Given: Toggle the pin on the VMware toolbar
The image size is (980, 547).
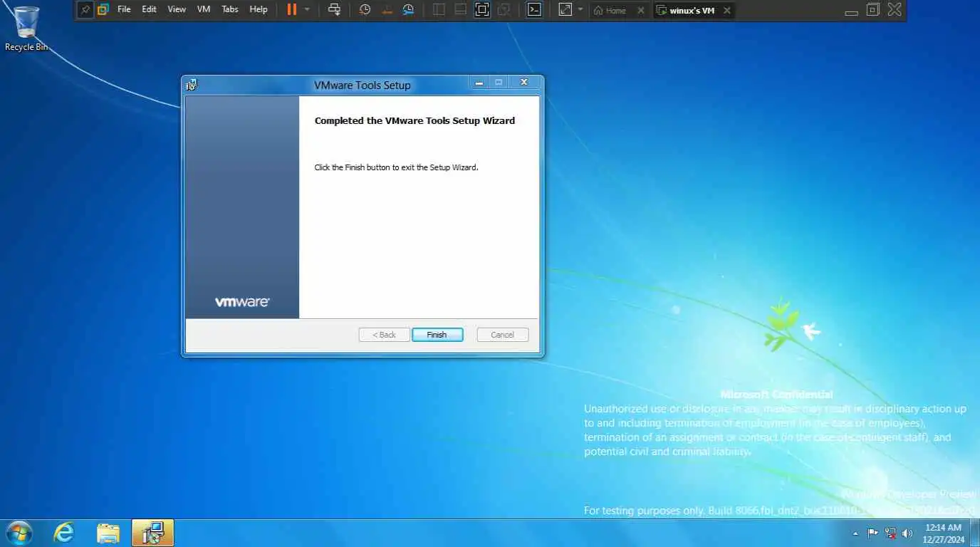Looking at the screenshot, I should pyautogui.click(x=85, y=10).
